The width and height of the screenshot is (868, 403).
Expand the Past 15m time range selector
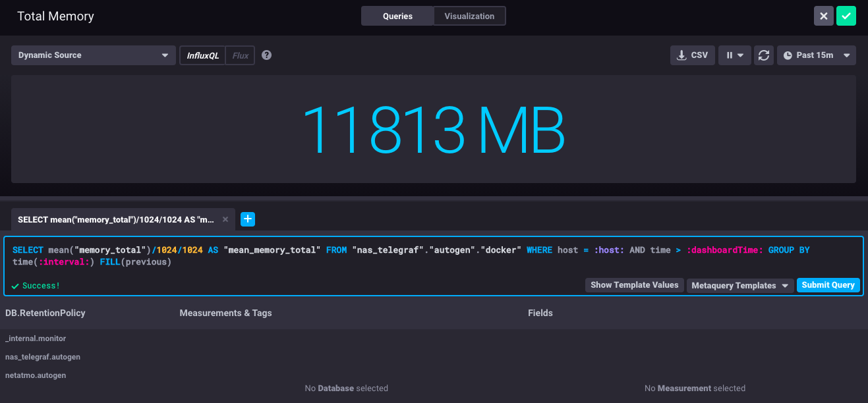tap(816, 55)
